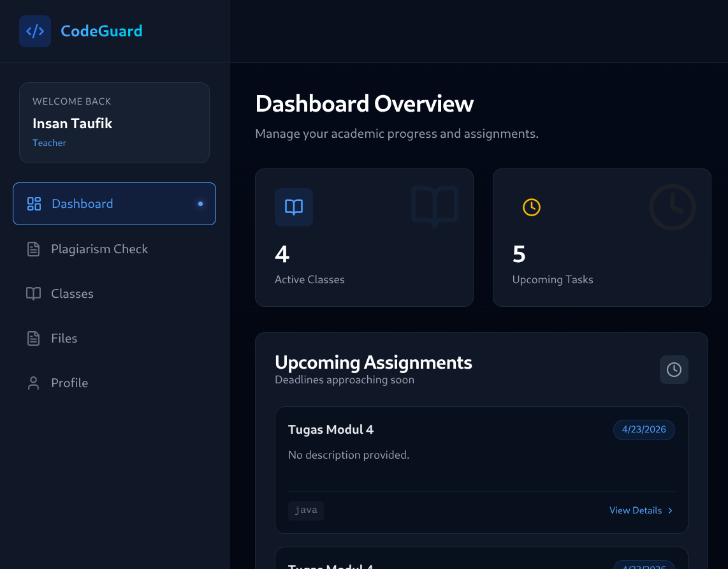Click the yellow clock icon above Upcoming Tasks
This screenshot has width=728, height=569.
[x=532, y=207]
